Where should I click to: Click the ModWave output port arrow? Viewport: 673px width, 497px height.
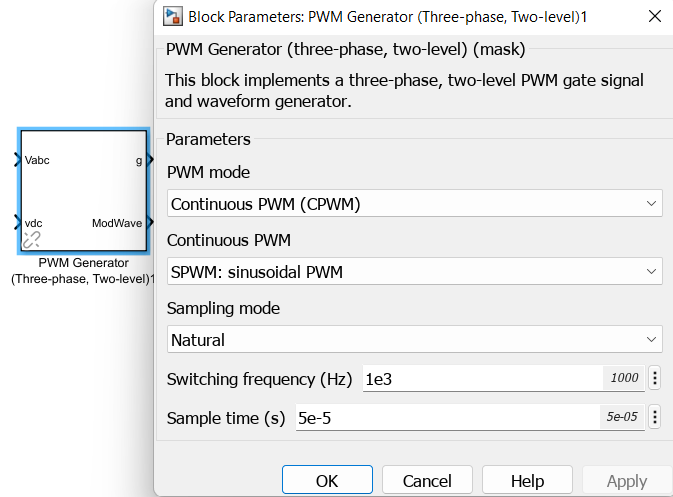(150, 223)
